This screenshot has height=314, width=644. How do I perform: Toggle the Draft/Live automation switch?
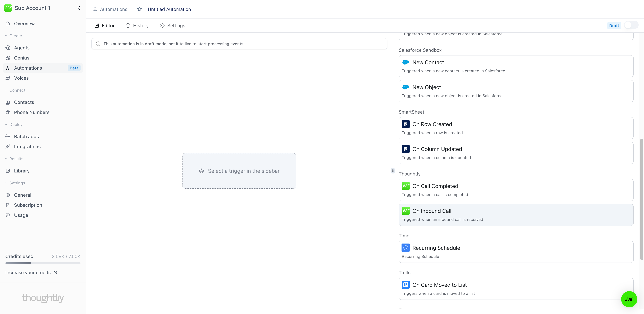[631, 25]
